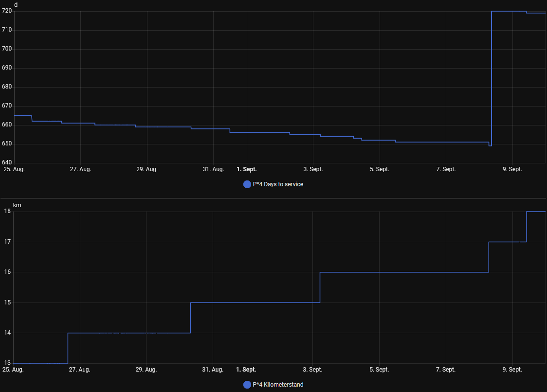Click the 15 label on km axis

tap(7, 303)
